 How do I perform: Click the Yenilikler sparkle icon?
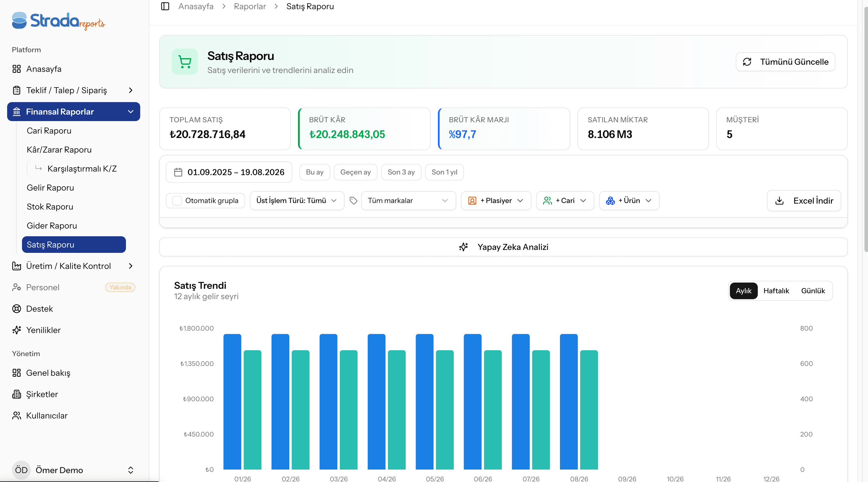(17, 330)
